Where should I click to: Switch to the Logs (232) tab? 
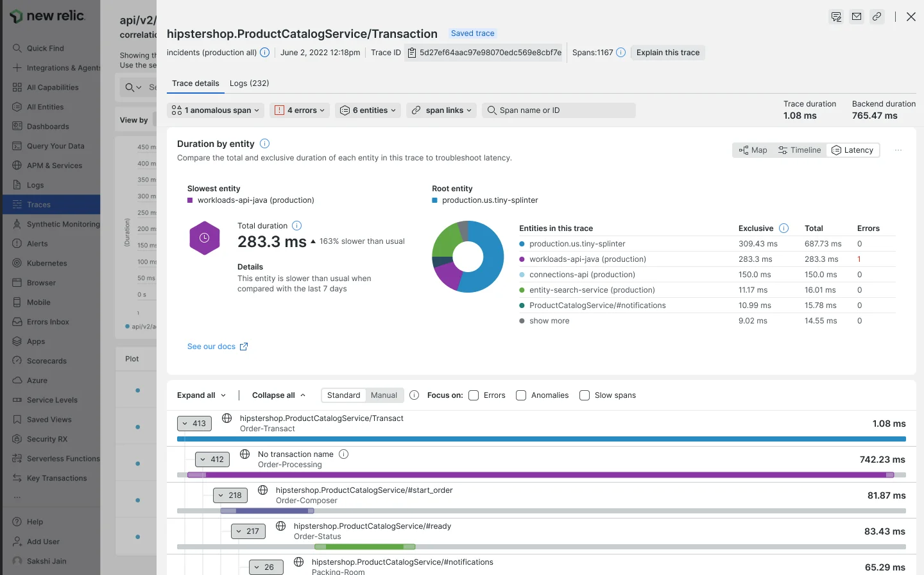pyautogui.click(x=250, y=83)
